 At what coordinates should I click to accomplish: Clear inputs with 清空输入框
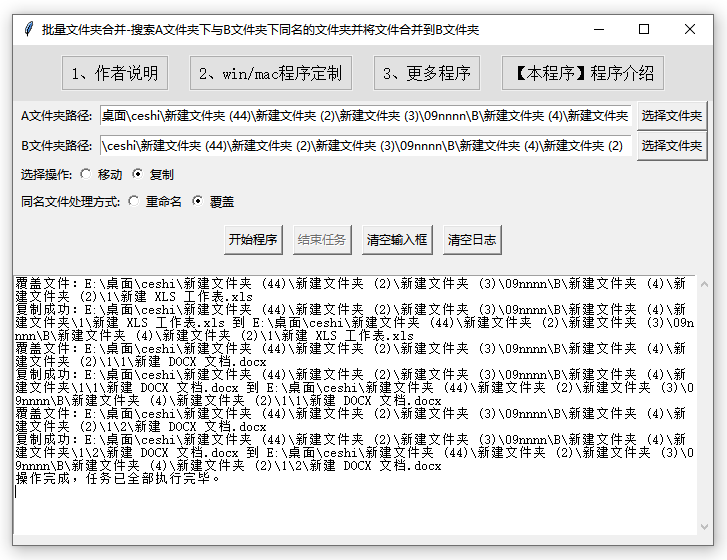click(397, 240)
